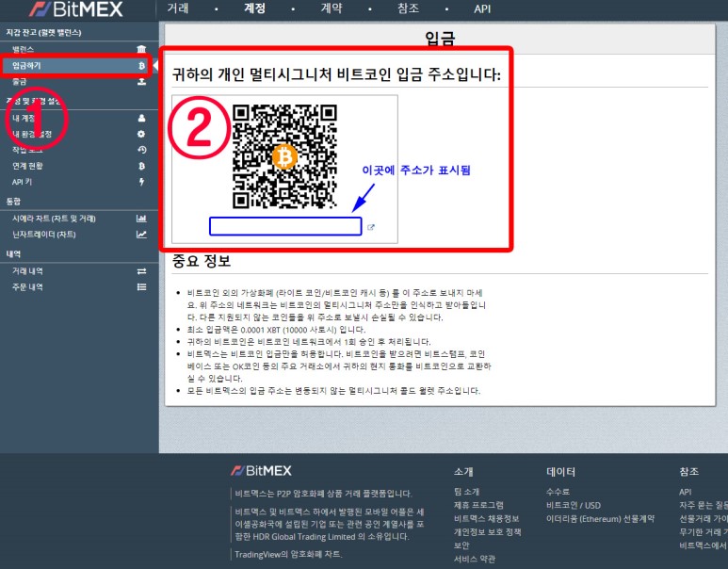The height and width of the screenshot is (569, 728).
Task: Click the 최소 입금액은 0.0001 XBT bullet text
Action: pyautogui.click(x=277, y=330)
